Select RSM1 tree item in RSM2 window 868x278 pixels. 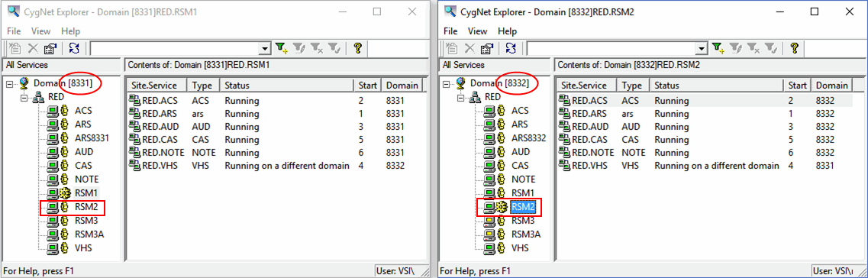point(523,193)
